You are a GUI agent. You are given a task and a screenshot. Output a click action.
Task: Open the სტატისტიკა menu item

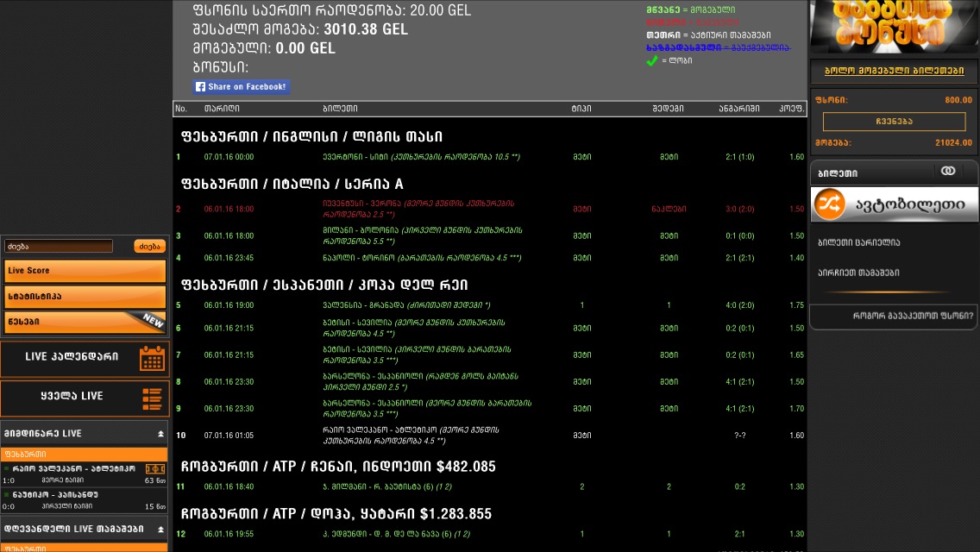[x=85, y=297]
